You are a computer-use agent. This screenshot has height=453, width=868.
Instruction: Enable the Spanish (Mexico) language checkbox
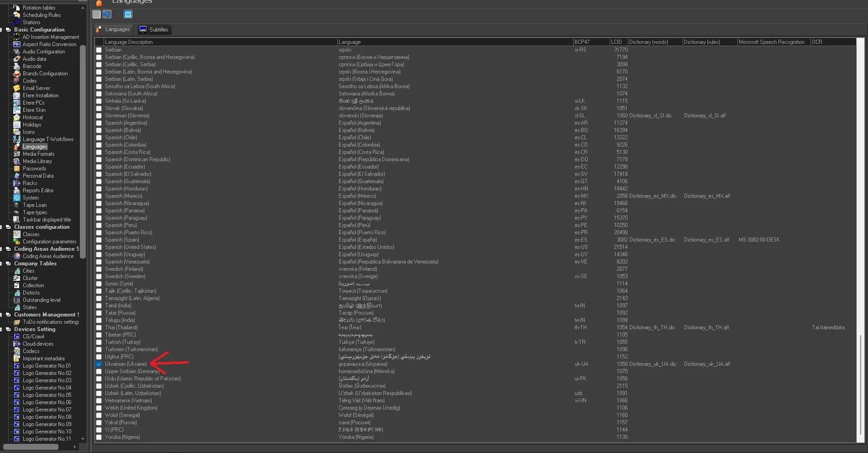click(99, 196)
